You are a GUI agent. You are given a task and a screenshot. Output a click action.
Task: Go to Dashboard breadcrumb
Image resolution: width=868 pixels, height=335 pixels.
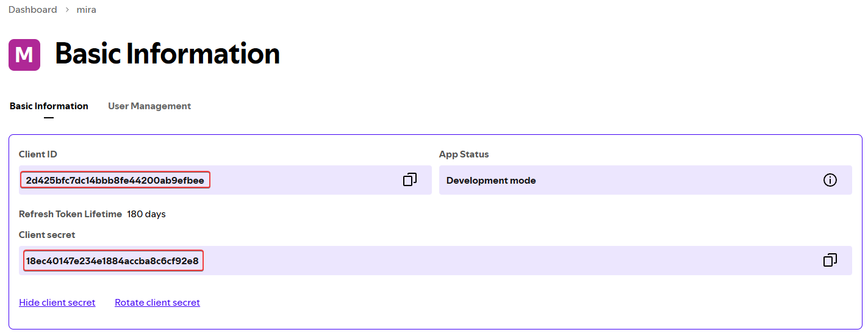(x=33, y=10)
